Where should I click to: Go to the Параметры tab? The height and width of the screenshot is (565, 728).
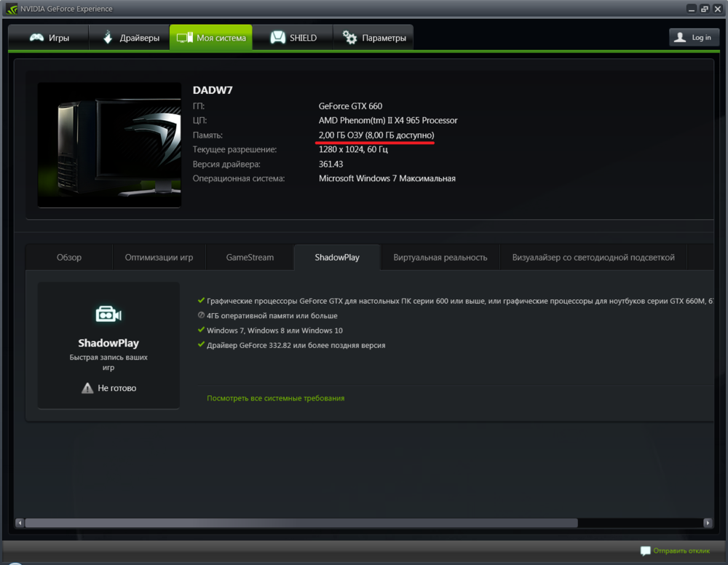point(373,38)
